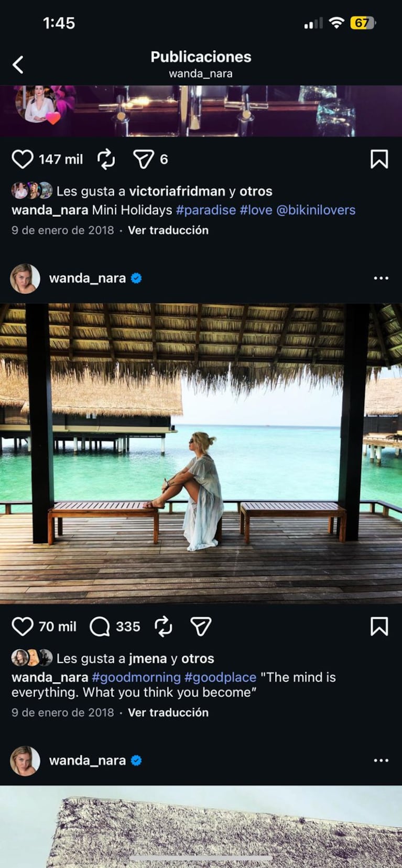This screenshot has height=868, width=402.
Task: Open options menu on the bottom post
Action: [380, 759]
